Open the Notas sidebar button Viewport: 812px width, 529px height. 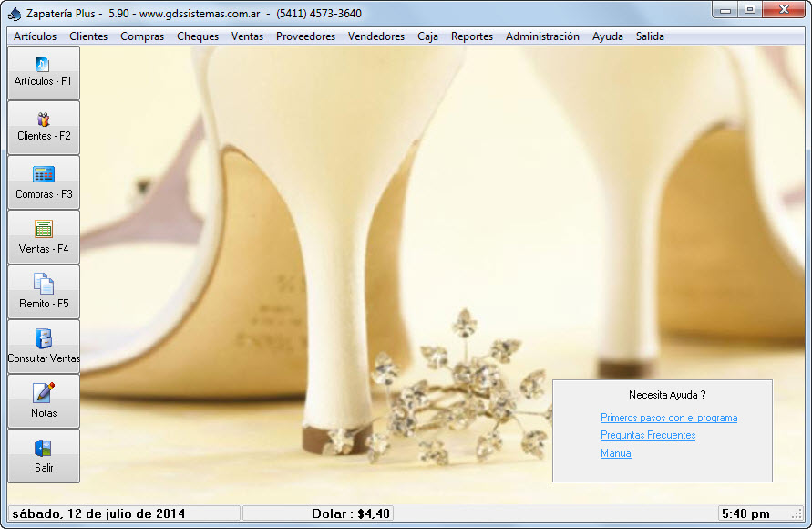pyautogui.click(x=44, y=401)
